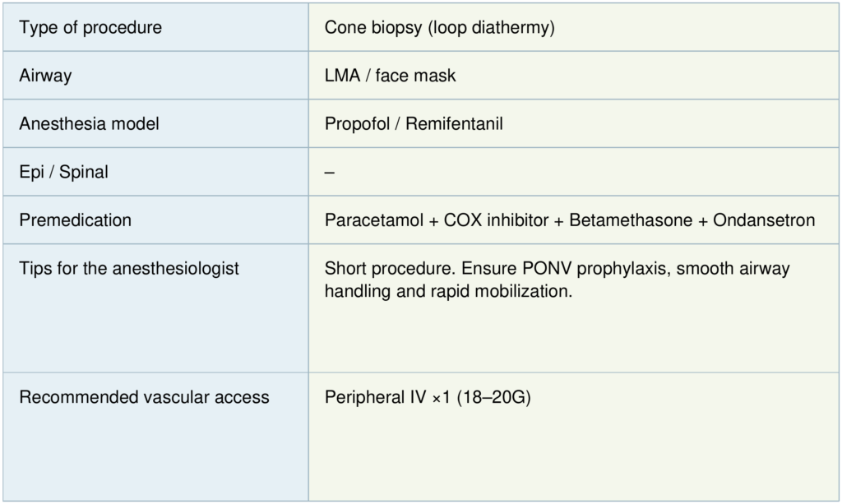Click the "Type of procedure" label cell
This screenshot has width=842, height=504.
[x=90, y=28]
